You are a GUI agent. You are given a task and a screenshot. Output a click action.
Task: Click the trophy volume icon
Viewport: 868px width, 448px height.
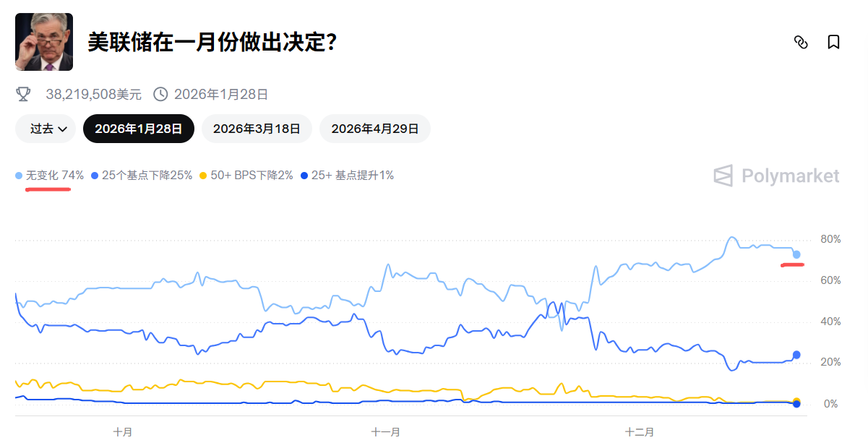point(24,94)
